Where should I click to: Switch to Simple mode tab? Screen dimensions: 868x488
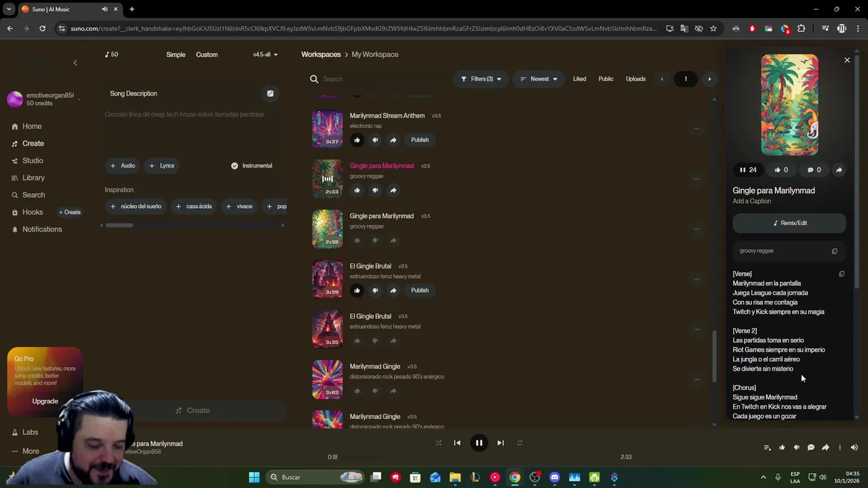coord(176,54)
